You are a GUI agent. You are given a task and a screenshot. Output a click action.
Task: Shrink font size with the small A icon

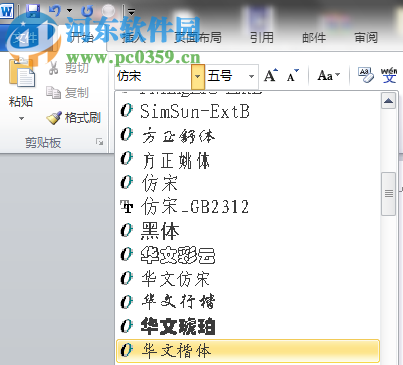[x=292, y=76]
